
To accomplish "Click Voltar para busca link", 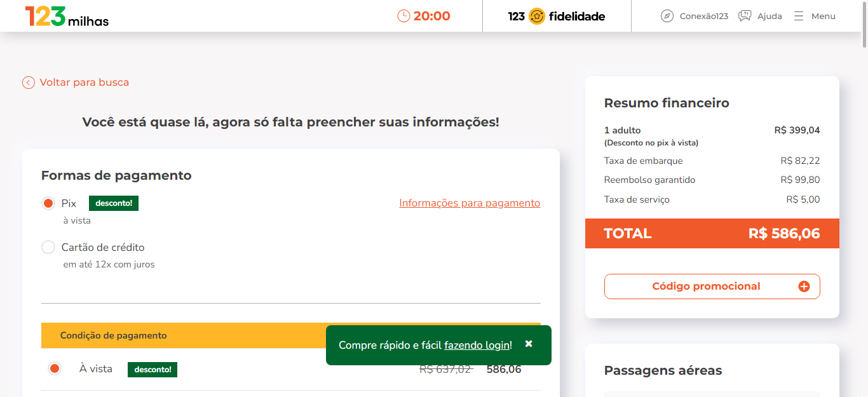I will coord(85,83).
